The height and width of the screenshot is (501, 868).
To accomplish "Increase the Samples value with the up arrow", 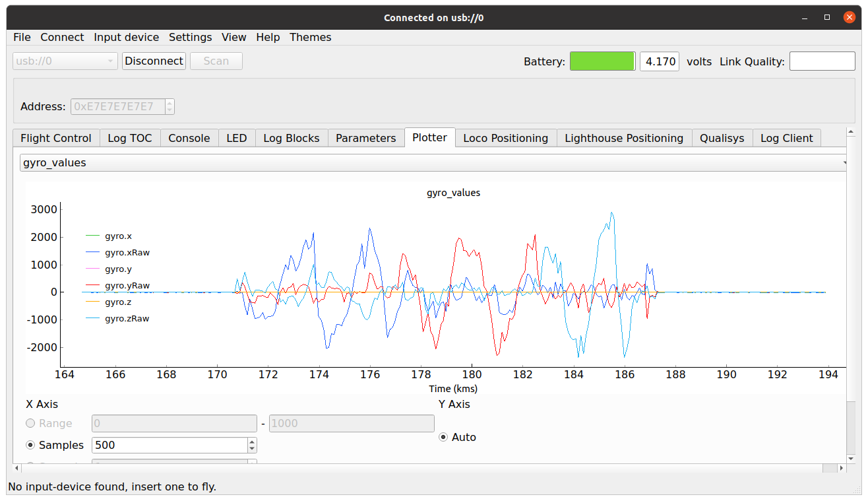I will [252, 442].
